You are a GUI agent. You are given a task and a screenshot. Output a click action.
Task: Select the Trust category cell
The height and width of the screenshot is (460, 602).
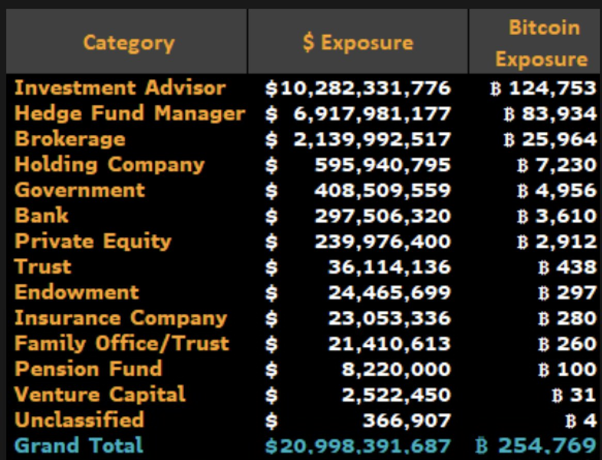pyautogui.click(x=44, y=266)
